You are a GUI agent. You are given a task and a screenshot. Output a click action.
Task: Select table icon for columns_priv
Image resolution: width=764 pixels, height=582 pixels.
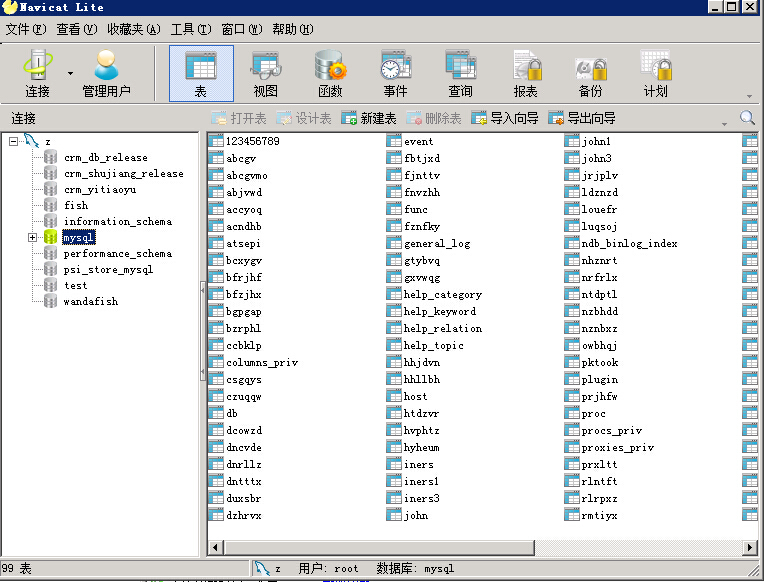(216, 362)
